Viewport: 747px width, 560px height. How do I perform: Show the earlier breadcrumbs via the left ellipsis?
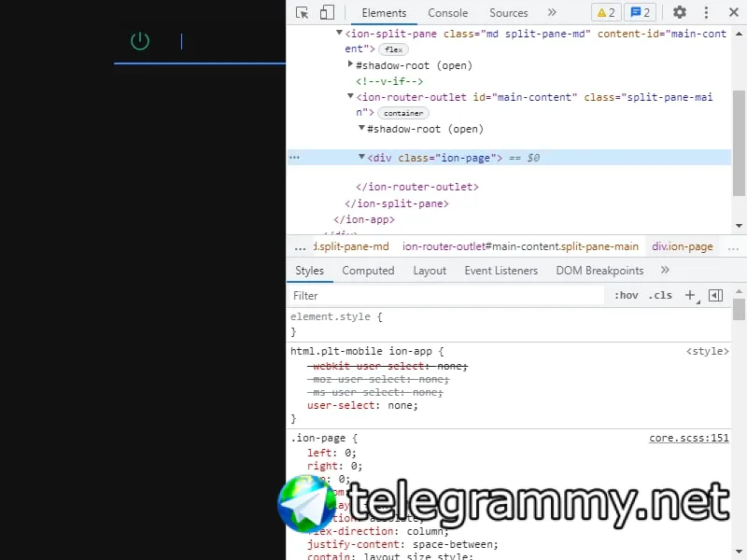pyautogui.click(x=300, y=247)
